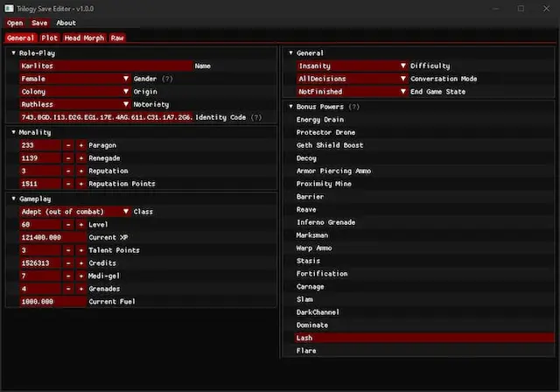Decrease Reputation with the minus button
Screen dimensions: 560x392
pyautogui.click(x=68, y=171)
